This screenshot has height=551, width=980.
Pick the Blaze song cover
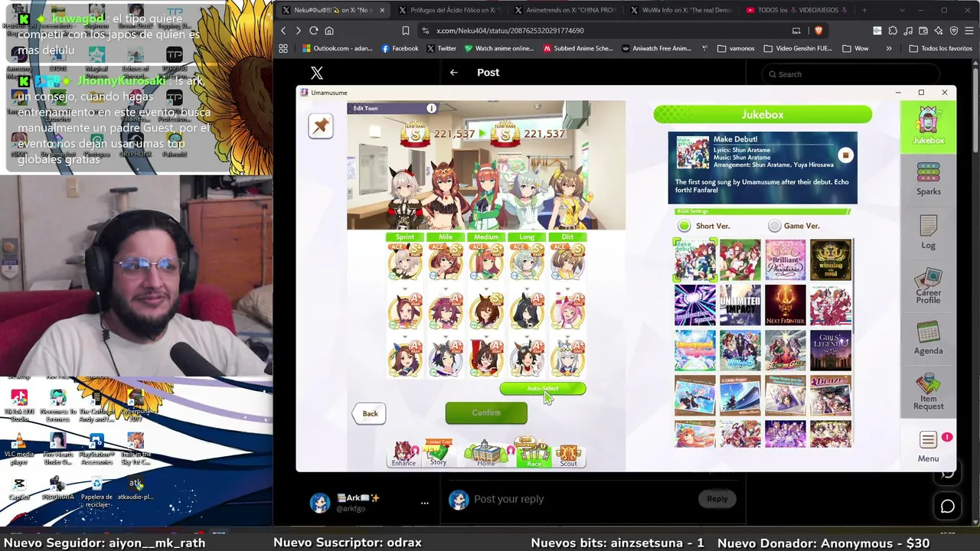831,396
